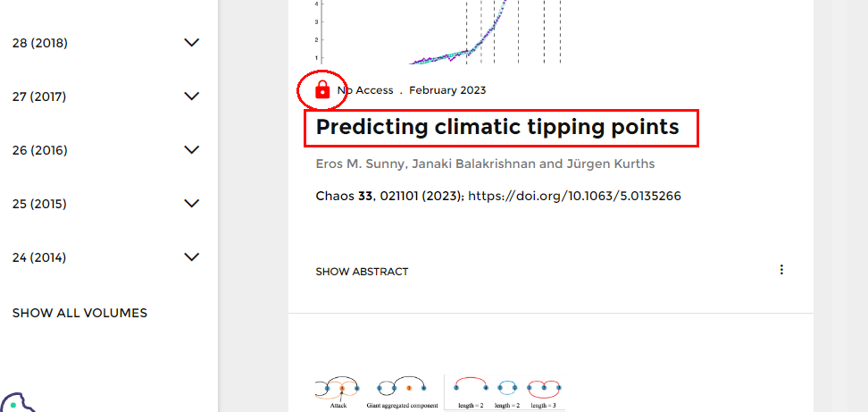Expand the volume 27 (2017) chevron

pos(191,97)
